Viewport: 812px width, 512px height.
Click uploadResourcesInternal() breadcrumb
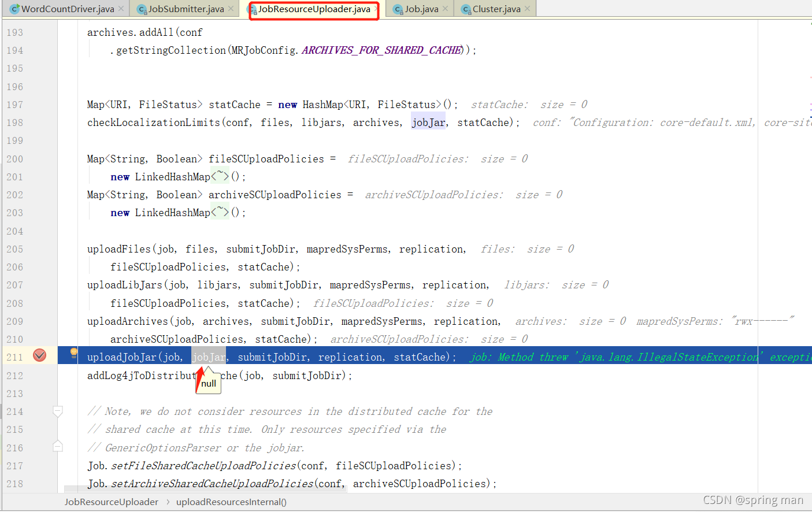231,502
